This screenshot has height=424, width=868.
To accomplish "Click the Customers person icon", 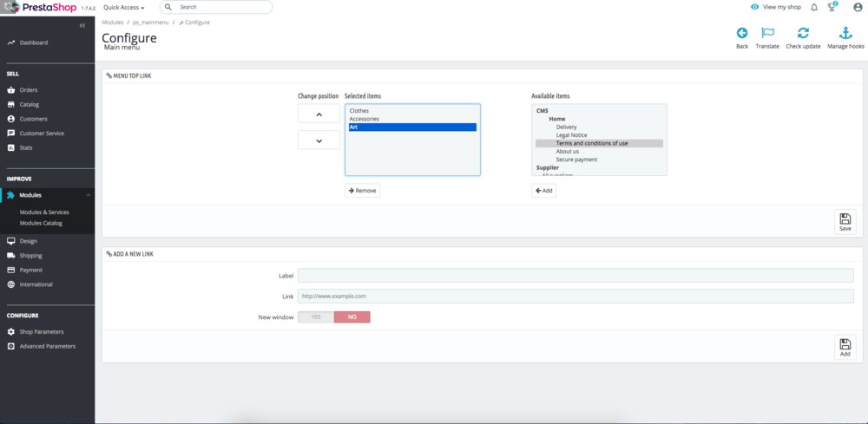I will pos(11,119).
